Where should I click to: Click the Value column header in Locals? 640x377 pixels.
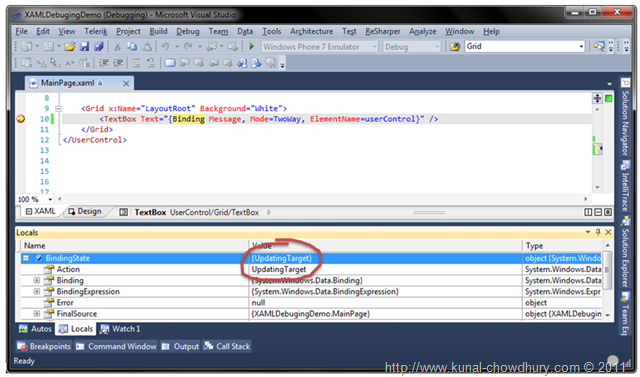click(385, 246)
